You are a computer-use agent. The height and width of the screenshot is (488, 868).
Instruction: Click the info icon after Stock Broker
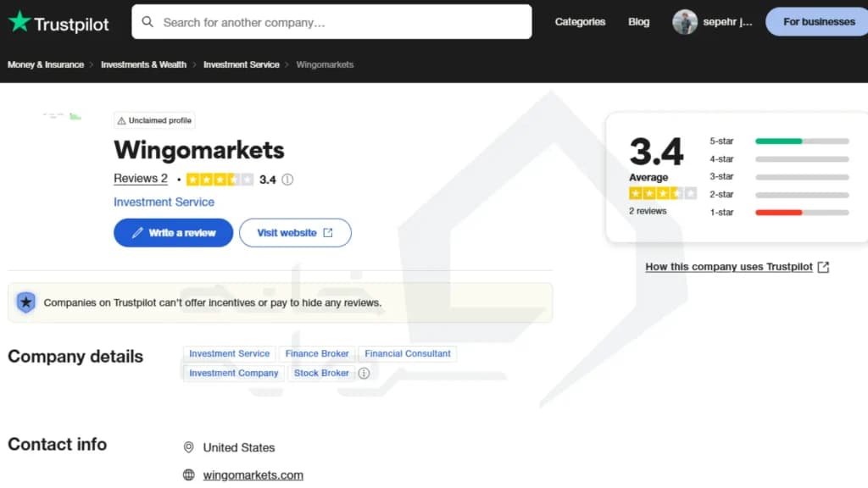tap(364, 374)
